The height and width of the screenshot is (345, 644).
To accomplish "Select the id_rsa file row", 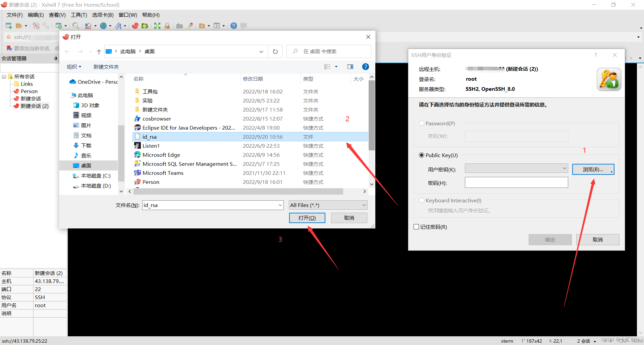I will (x=250, y=137).
